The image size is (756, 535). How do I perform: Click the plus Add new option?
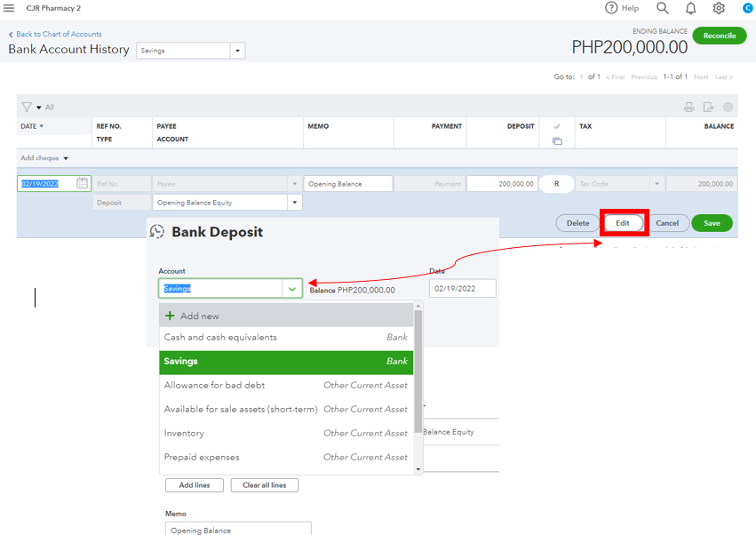pyautogui.click(x=286, y=315)
